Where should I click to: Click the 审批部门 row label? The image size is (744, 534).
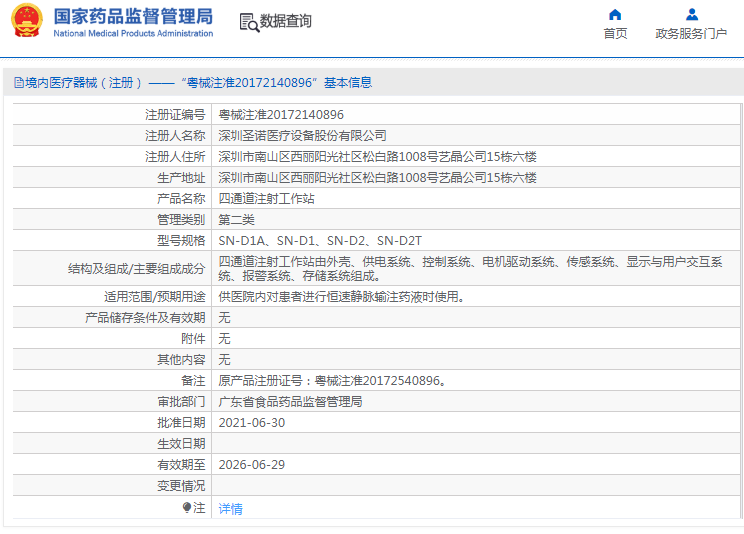pos(181,402)
